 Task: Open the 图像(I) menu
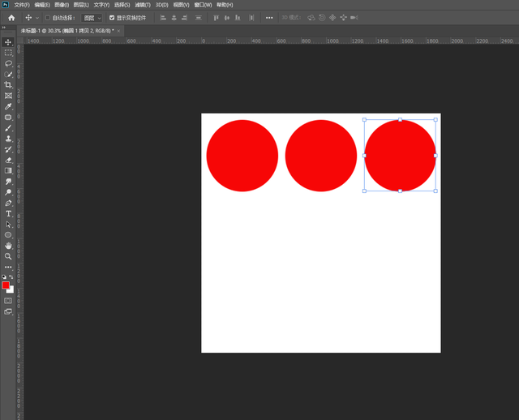click(62, 5)
